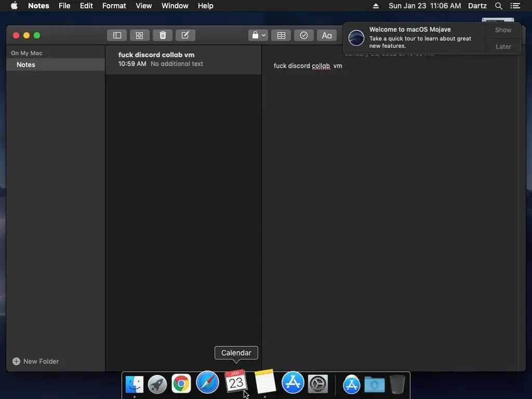
Task: Open the Edit menu
Action: tap(86, 6)
